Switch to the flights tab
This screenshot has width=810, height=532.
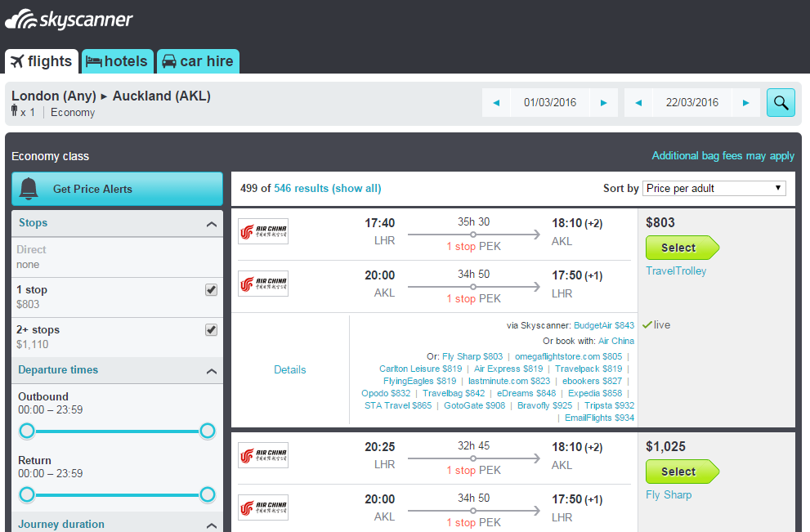click(x=42, y=61)
